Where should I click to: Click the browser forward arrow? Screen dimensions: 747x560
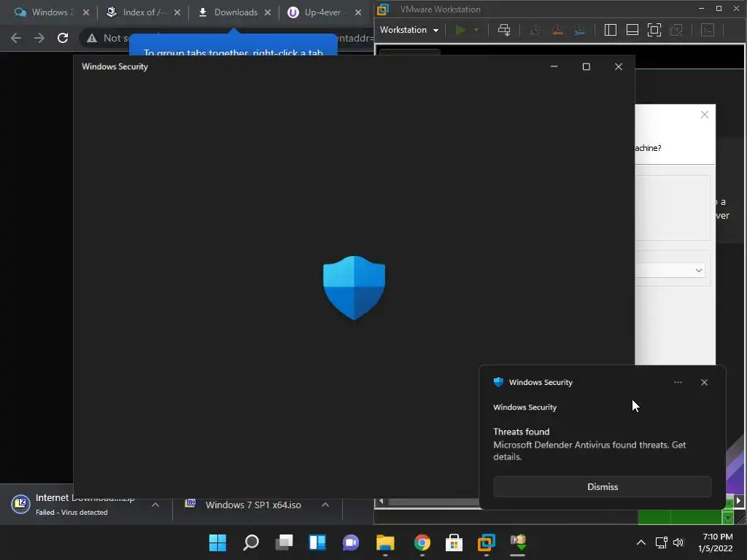coord(39,38)
